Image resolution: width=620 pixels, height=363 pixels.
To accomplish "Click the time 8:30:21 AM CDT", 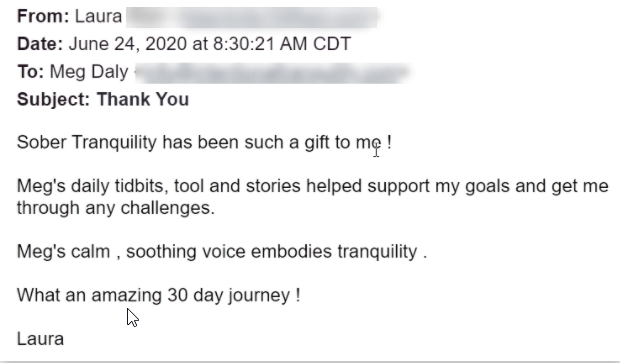I will [x=282, y=44].
